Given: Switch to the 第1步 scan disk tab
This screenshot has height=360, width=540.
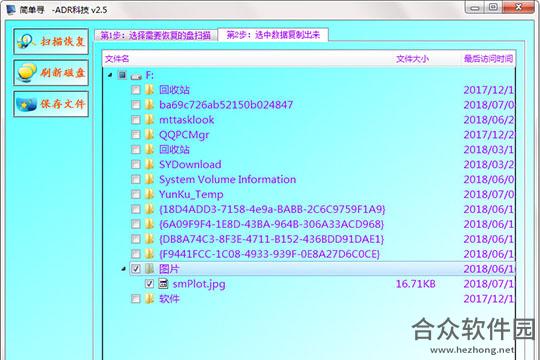Looking at the screenshot, I should click(x=156, y=35).
